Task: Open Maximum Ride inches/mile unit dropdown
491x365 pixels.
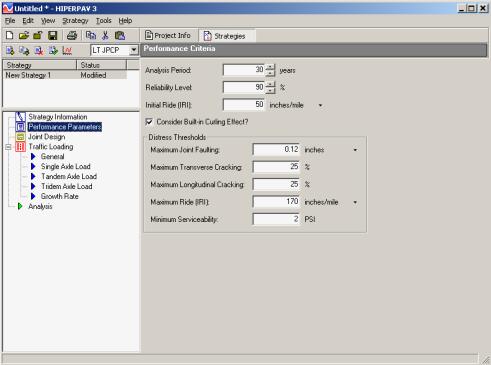Action: (355, 202)
